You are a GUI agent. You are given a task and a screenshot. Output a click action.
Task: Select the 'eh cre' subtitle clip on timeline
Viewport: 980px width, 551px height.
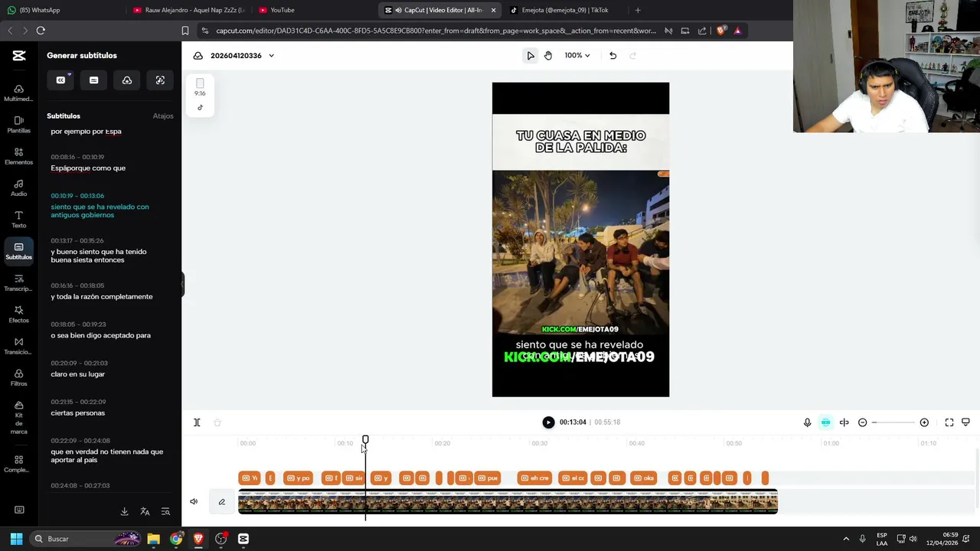(x=534, y=478)
